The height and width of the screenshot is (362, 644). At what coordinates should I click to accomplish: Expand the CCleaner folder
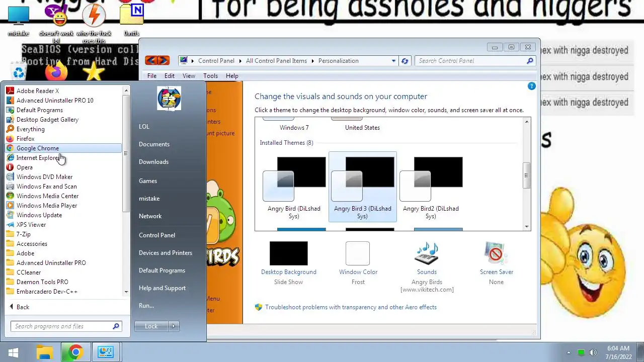pyautogui.click(x=29, y=273)
